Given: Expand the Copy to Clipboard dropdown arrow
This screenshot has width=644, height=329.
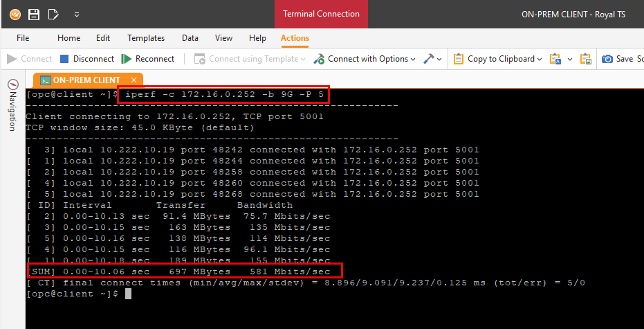Looking at the screenshot, I should (540, 59).
